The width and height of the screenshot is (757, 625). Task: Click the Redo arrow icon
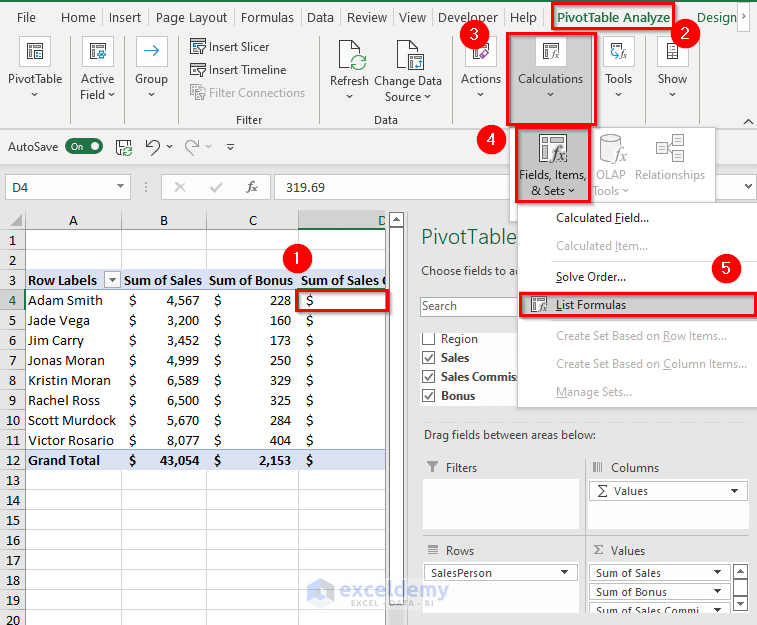click(x=192, y=147)
